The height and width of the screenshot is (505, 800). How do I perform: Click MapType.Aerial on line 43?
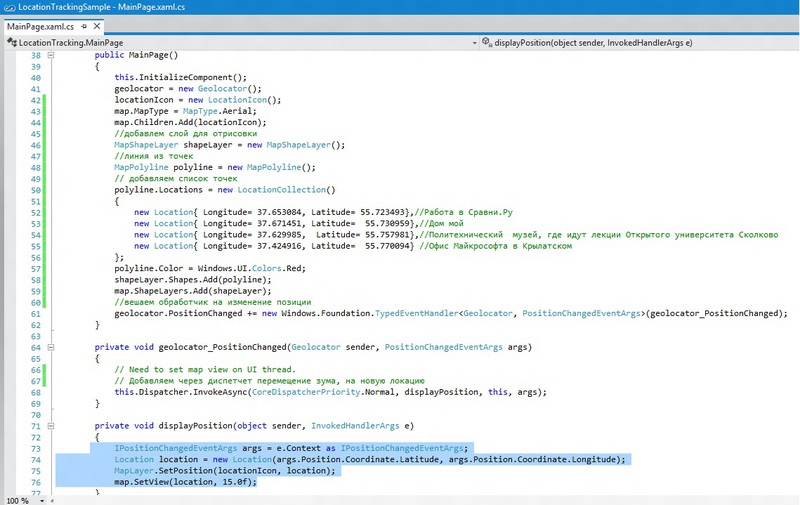tap(220, 111)
